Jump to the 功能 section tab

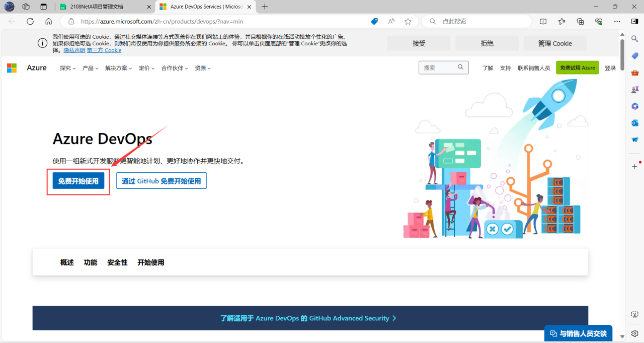91,262
